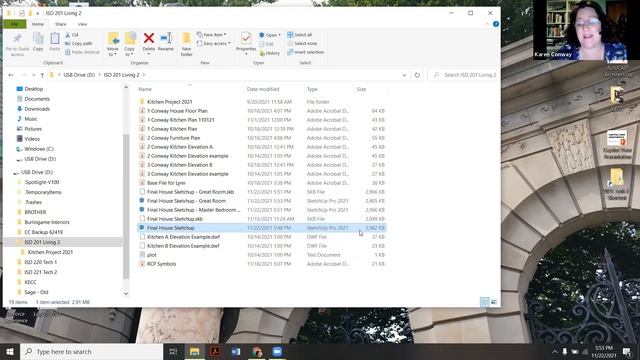Click USB Drive (D:) in the address breadcrumb

pos(79,75)
